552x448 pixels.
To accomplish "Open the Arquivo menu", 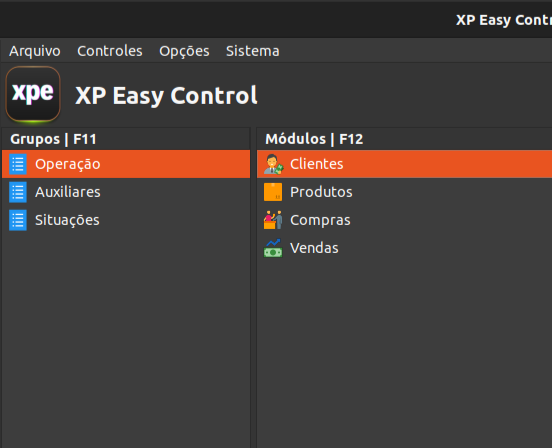I will [35, 51].
